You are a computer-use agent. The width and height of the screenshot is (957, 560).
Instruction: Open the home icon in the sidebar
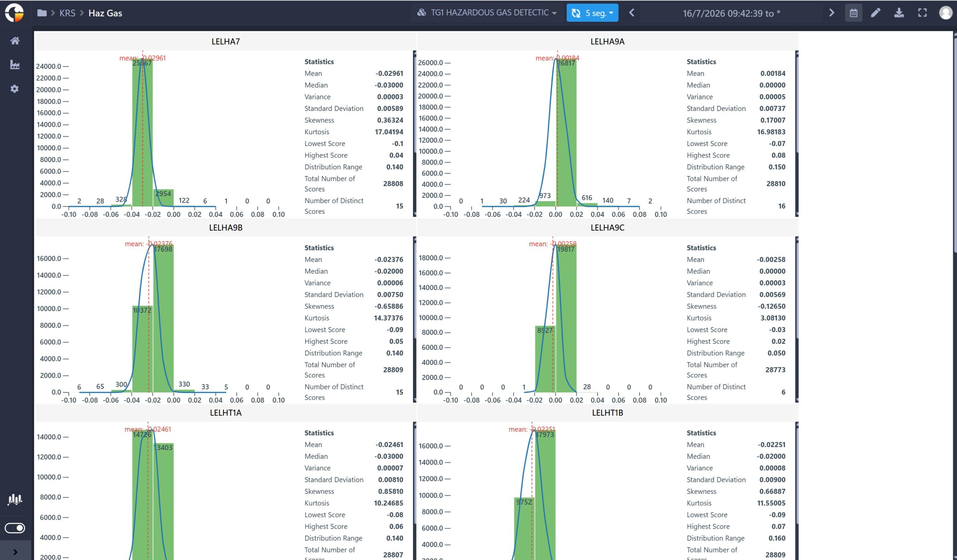pyautogui.click(x=15, y=41)
